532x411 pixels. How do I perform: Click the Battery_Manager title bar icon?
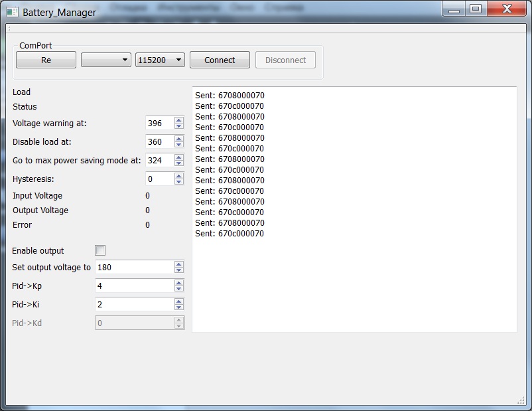(x=12, y=11)
